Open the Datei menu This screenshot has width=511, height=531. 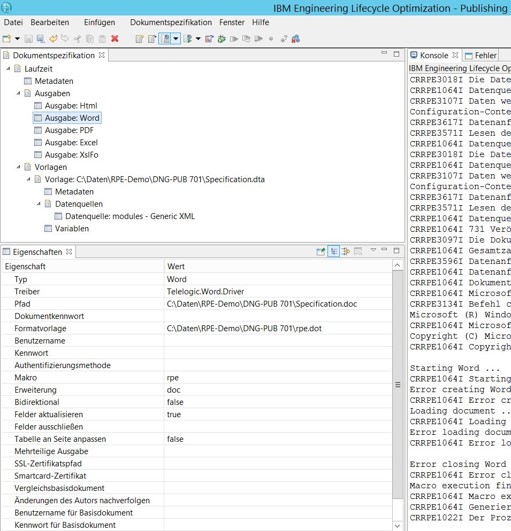click(x=13, y=22)
